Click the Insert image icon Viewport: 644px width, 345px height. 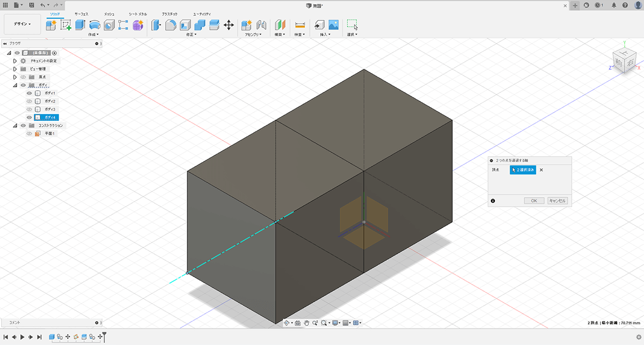(333, 25)
